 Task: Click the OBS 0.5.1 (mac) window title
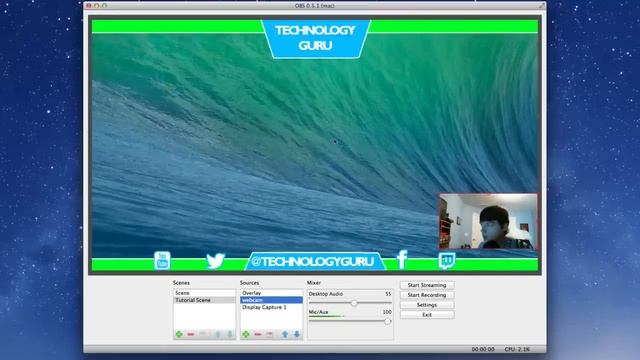click(315, 6)
